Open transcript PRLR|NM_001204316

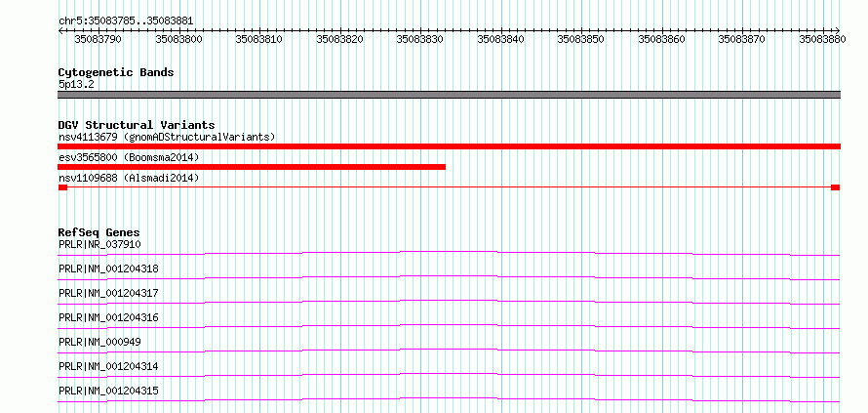click(108, 317)
